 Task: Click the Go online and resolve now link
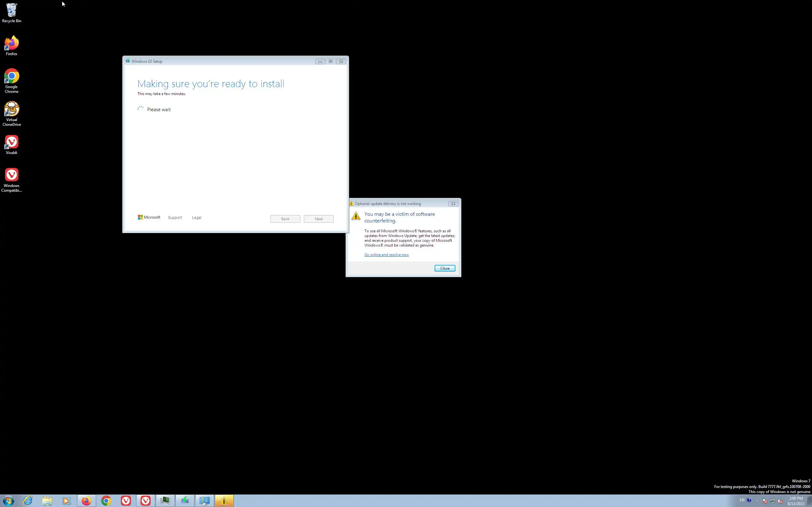coord(386,255)
